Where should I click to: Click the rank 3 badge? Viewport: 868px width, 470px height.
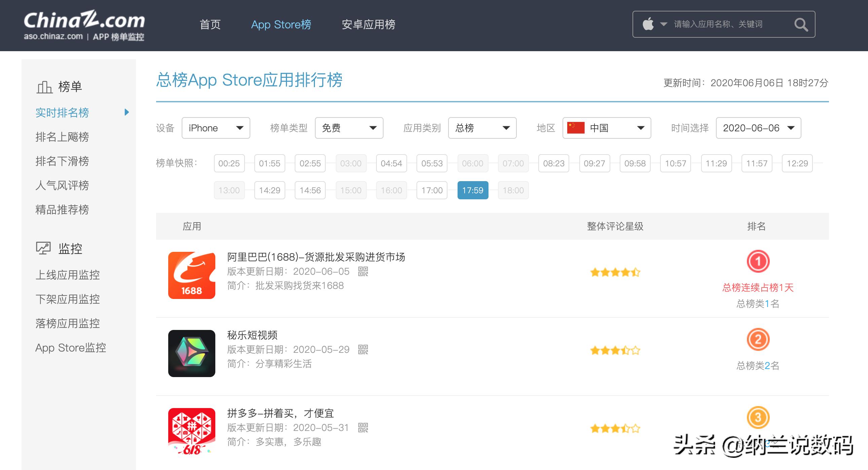click(758, 417)
